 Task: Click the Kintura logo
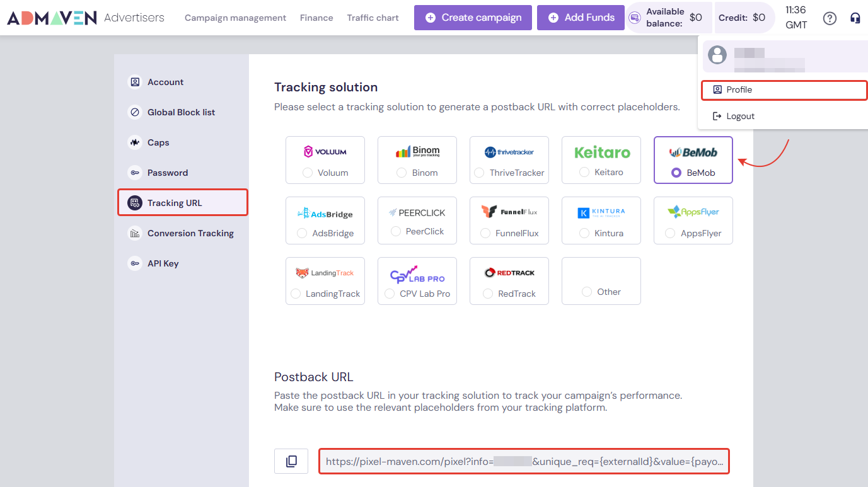point(601,213)
